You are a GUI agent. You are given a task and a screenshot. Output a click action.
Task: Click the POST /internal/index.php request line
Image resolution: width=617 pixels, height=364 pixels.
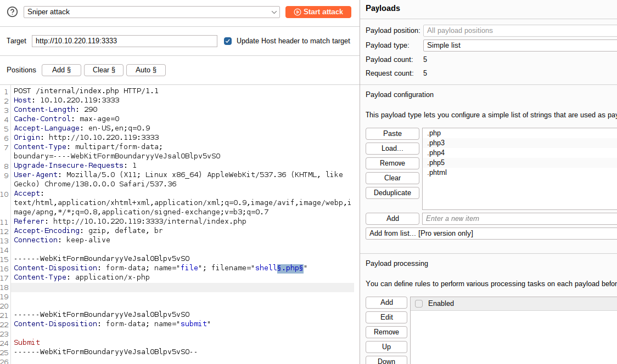click(x=86, y=91)
